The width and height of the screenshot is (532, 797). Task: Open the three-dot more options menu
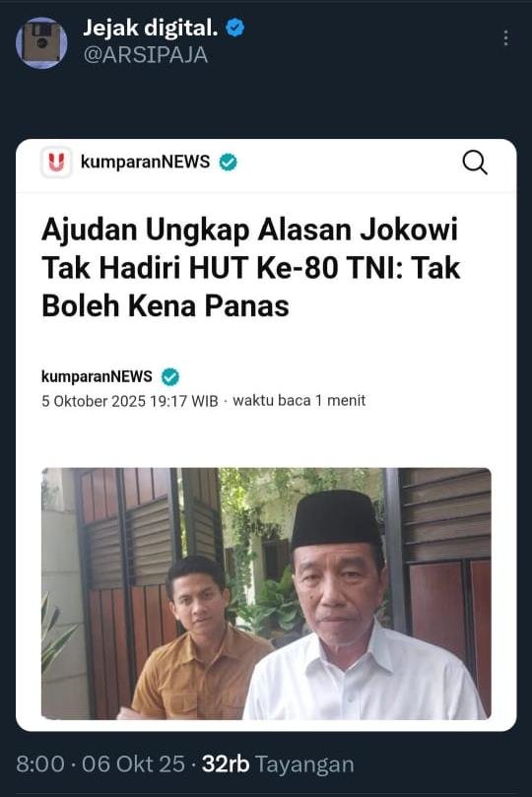[505, 38]
